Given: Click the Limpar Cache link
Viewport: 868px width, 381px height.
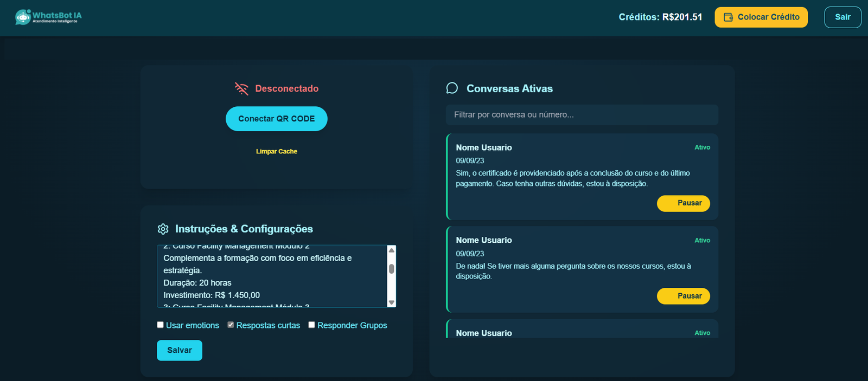Looking at the screenshot, I should (x=276, y=152).
